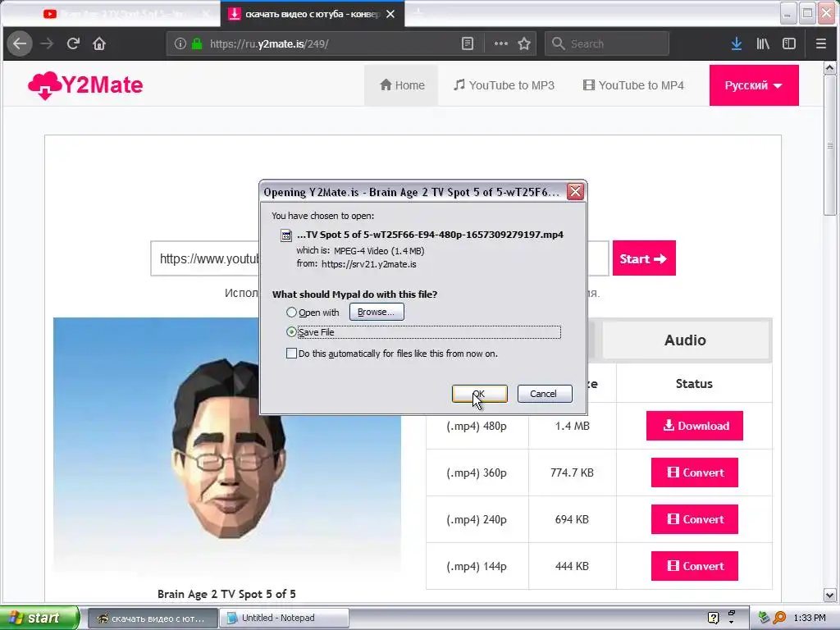Click the 444 KB size cell
Image resolution: width=840 pixels, height=630 pixels.
(572, 566)
